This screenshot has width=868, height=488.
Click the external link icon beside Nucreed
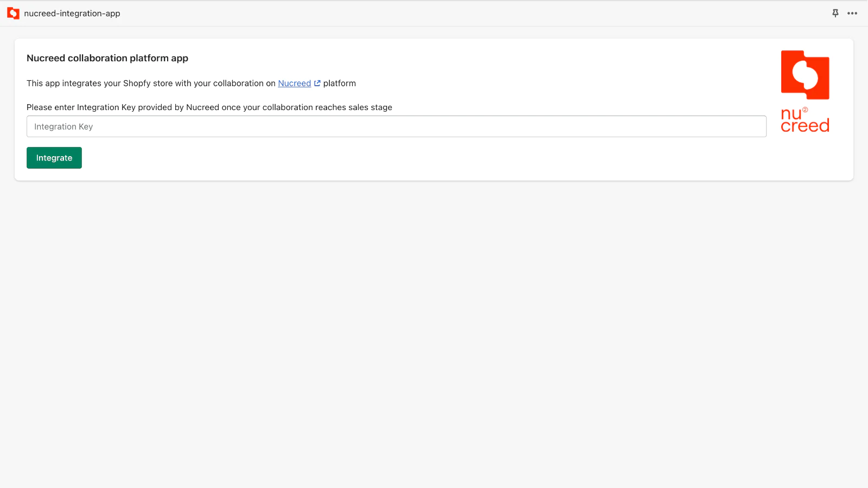click(x=317, y=84)
